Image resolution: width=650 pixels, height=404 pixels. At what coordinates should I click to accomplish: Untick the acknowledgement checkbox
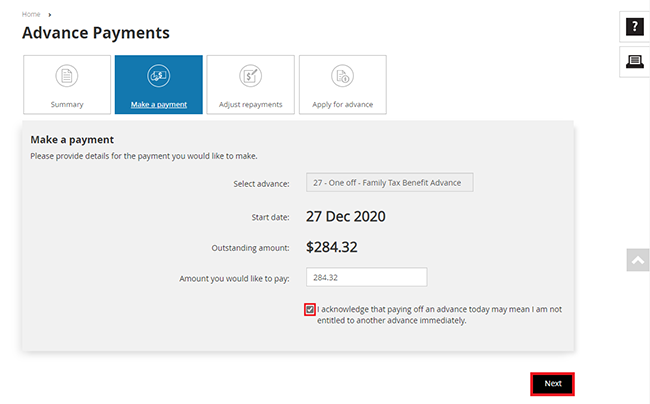[x=310, y=310]
